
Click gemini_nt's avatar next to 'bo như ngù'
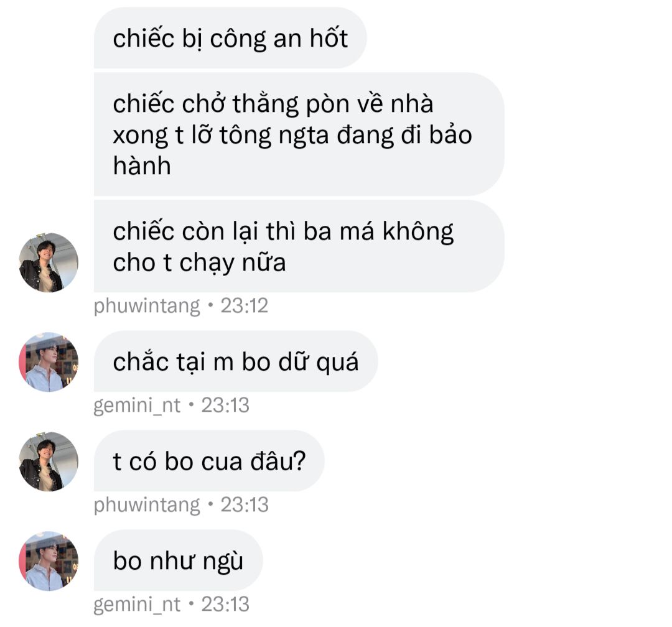(x=49, y=561)
